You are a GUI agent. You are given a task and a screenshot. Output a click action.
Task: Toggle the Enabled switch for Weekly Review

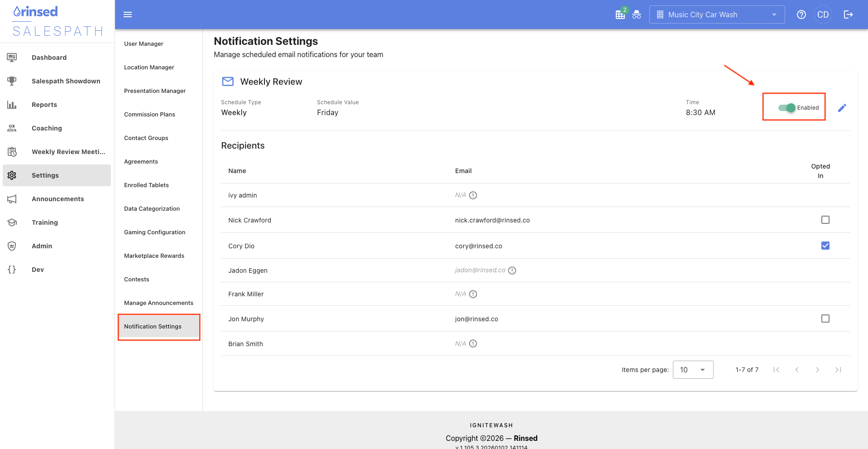pyautogui.click(x=787, y=108)
